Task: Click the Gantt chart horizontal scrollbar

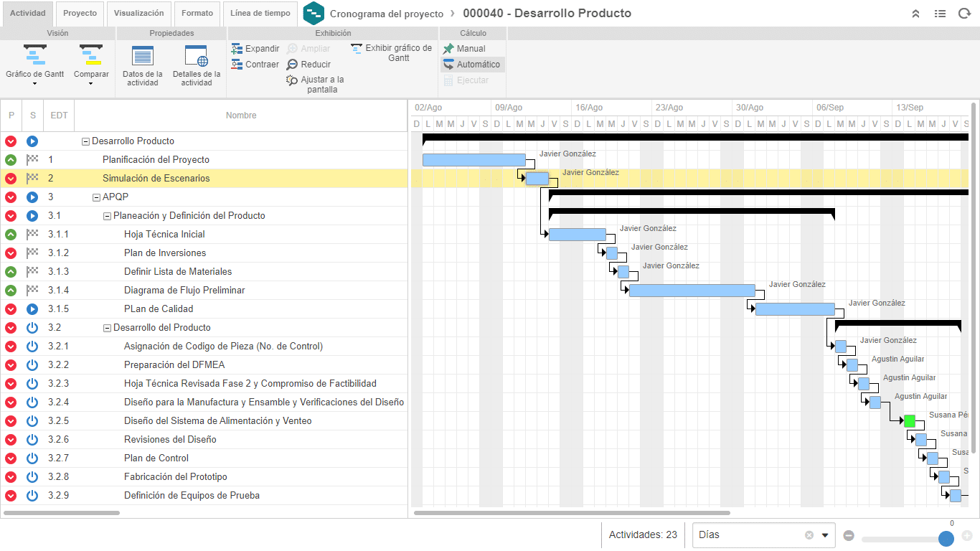Action: (x=572, y=513)
